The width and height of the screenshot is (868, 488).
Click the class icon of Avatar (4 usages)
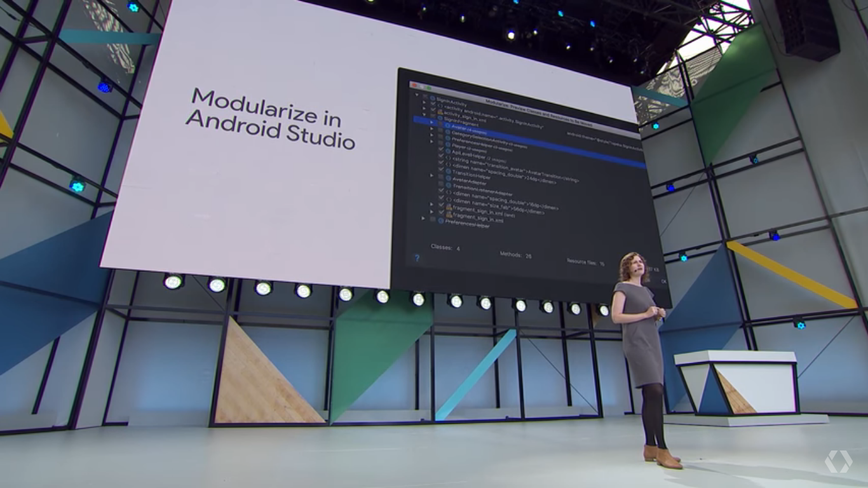tap(447, 126)
